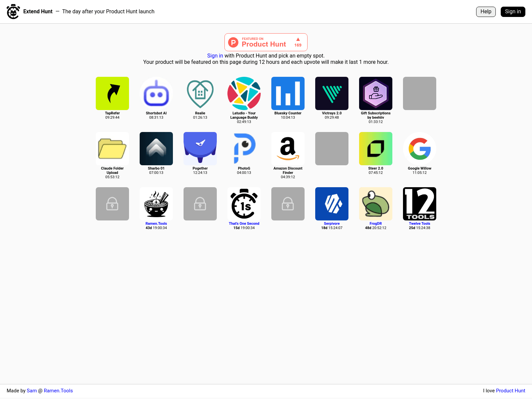This screenshot has width=532, height=399.
Task: Click the Bluesky Counter chart icon
Action: click(x=288, y=93)
